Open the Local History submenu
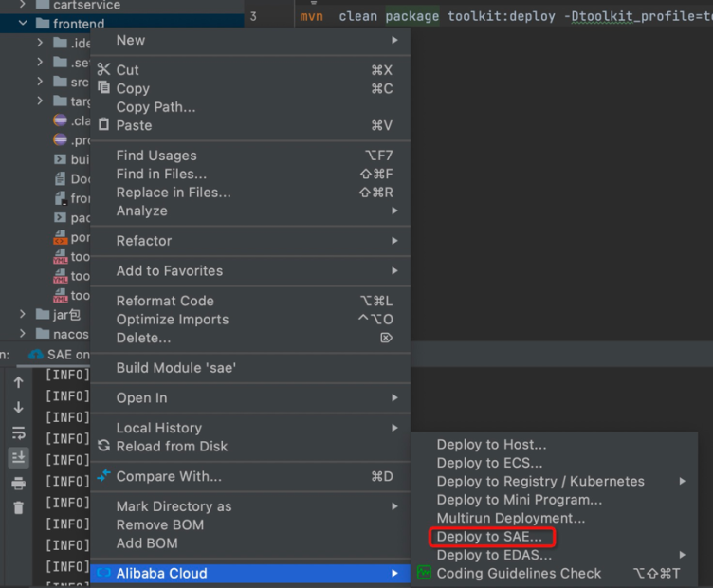The height and width of the screenshot is (588, 713). click(250, 428)
